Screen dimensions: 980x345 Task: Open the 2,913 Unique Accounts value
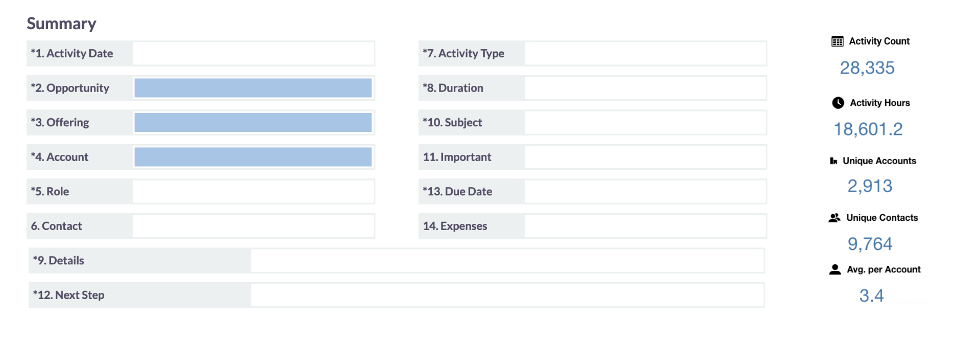(870, 186)
